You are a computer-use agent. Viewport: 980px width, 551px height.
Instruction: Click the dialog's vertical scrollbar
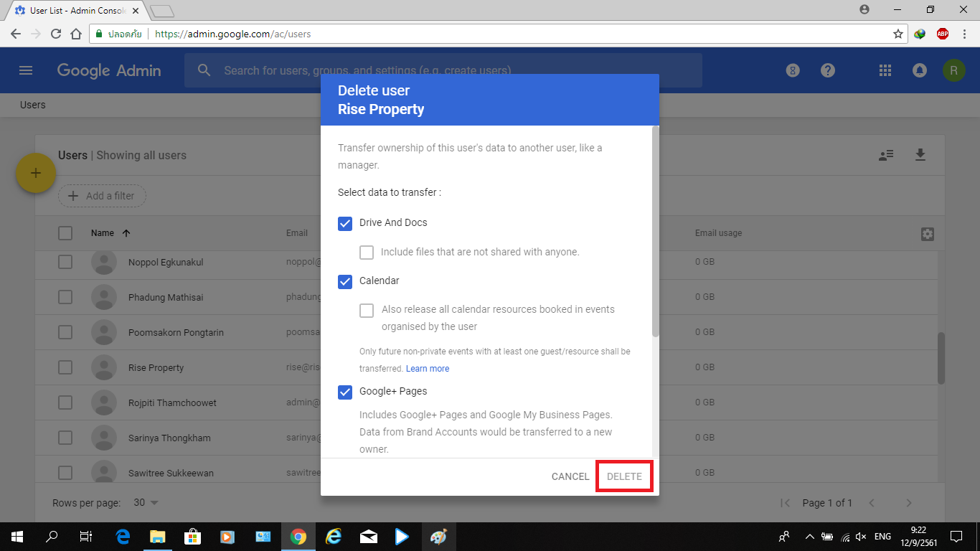click(655, 230)
